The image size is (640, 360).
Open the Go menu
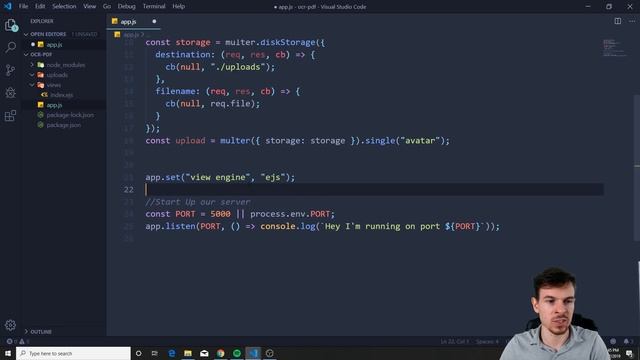coord(107,6)
